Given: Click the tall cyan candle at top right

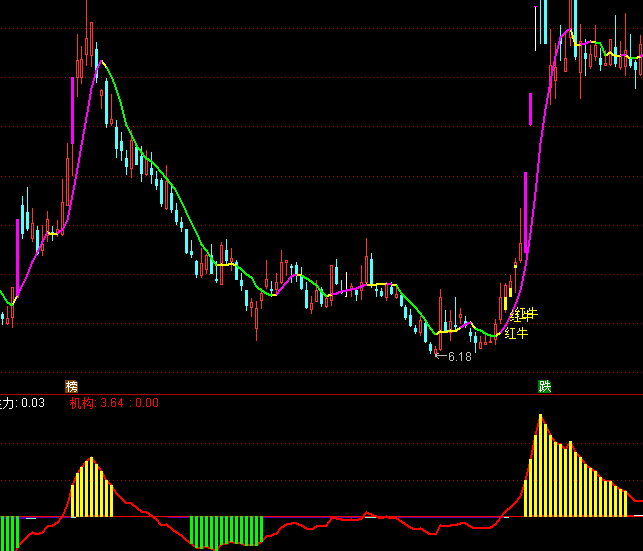Looking at the screenshot, I should tap(545, 22).
